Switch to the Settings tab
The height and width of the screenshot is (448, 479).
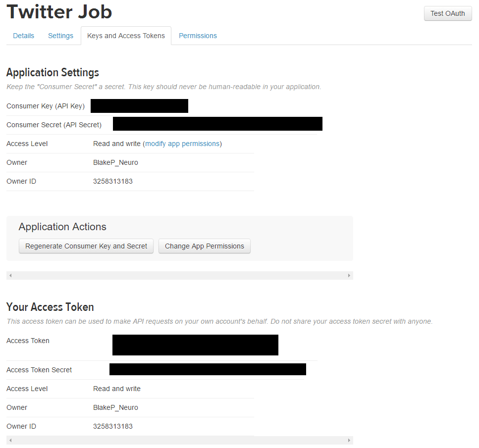[x=60, y=36]
